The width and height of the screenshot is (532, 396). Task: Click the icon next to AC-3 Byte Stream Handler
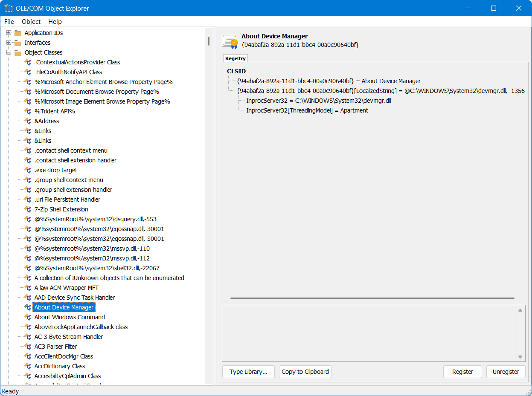click(x=28, y=337)
